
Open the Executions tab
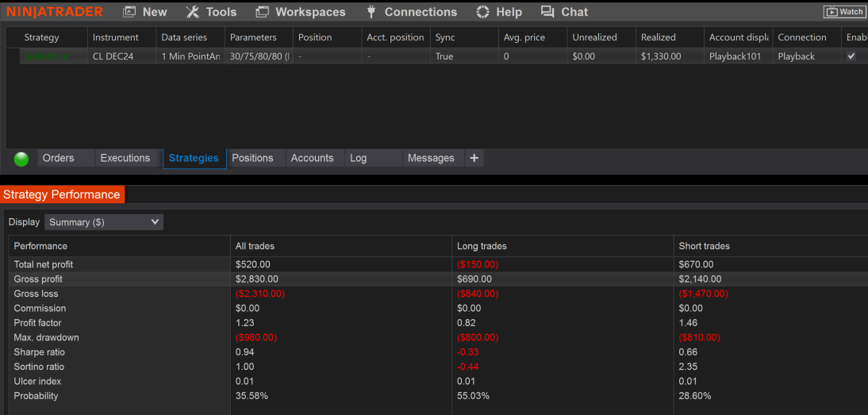pos(125,158)
